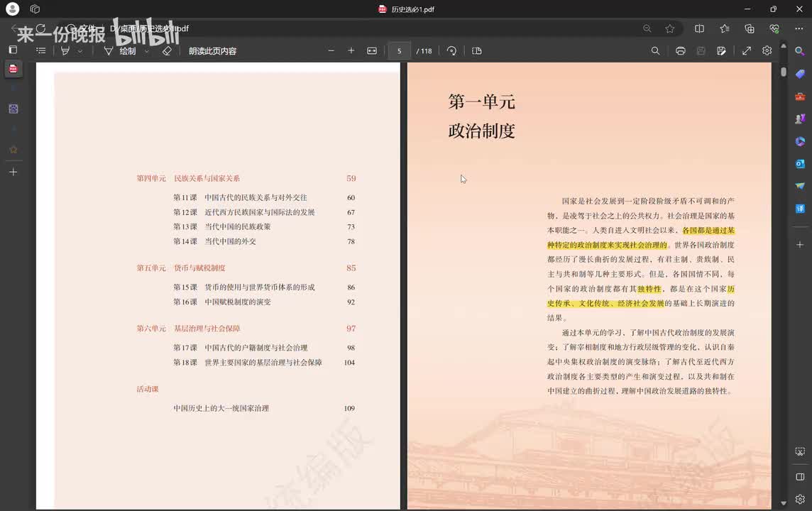The width and height of the screenshot is (812, 511).
Task: Open sidebar translate (译) icon
Action: click(800, 209)
